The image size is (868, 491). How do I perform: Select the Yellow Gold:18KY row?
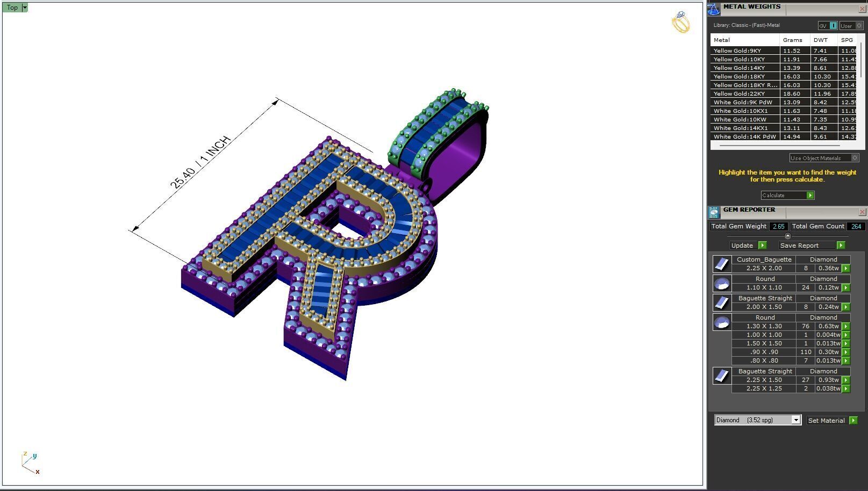(x=784, y=76)
